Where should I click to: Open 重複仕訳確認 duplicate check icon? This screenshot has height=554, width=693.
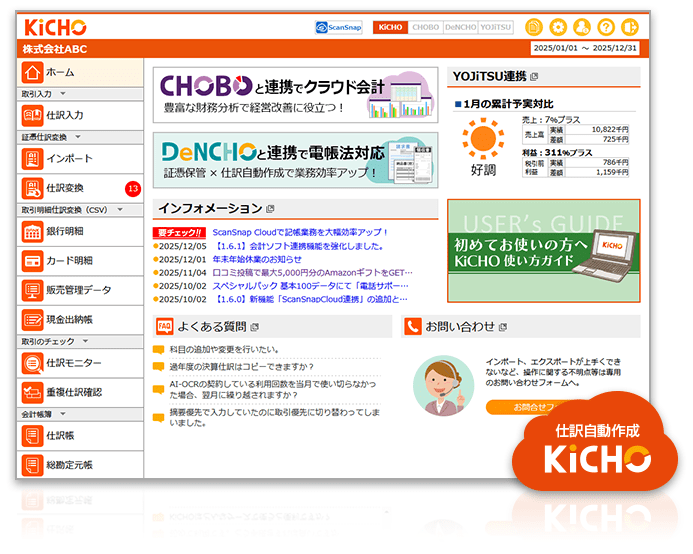[x=32, y=392]
